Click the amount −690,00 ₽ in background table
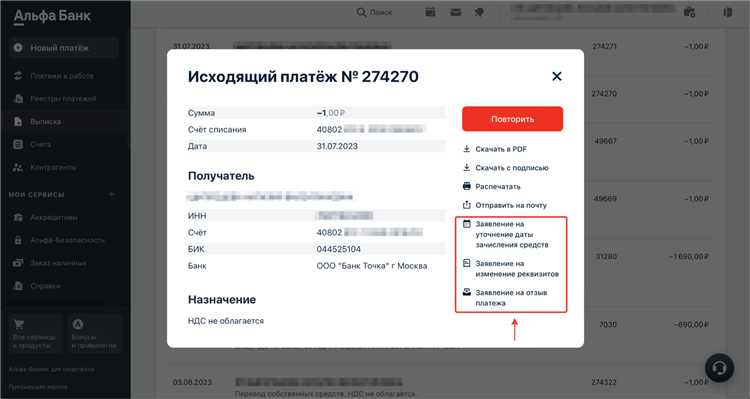This screenshot has width=750, height=399. coord(691,324)
